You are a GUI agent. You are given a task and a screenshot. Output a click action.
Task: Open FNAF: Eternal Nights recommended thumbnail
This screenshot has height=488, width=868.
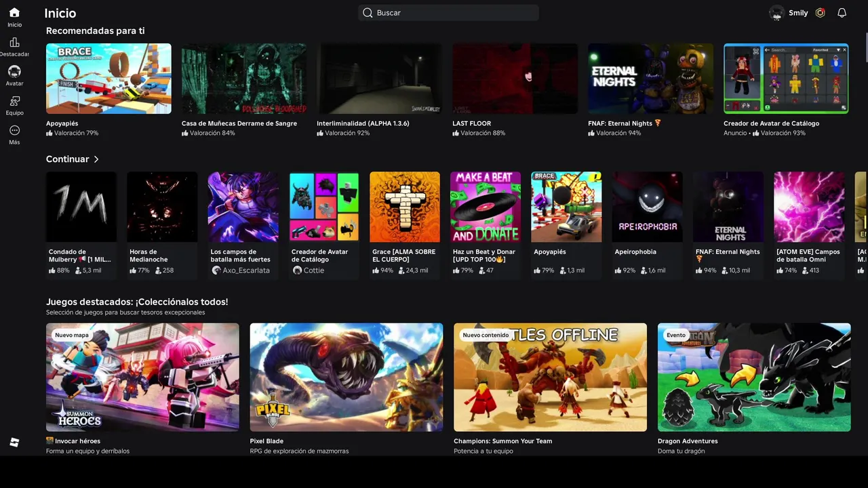click(x=650, y=79)
